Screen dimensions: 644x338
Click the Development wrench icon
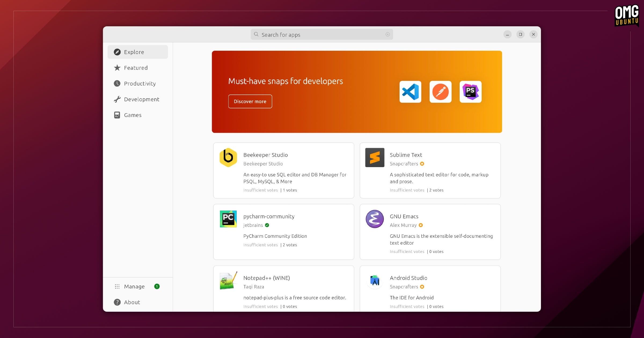[x=117, y=99]
